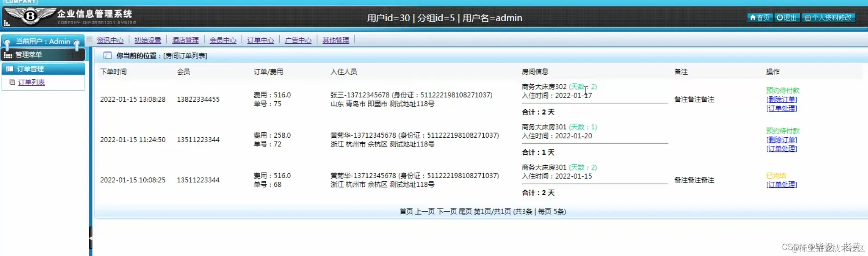Open the 资讯中心 menu
Viewport: 868px width, 256px height.
[x=110, y=40]
